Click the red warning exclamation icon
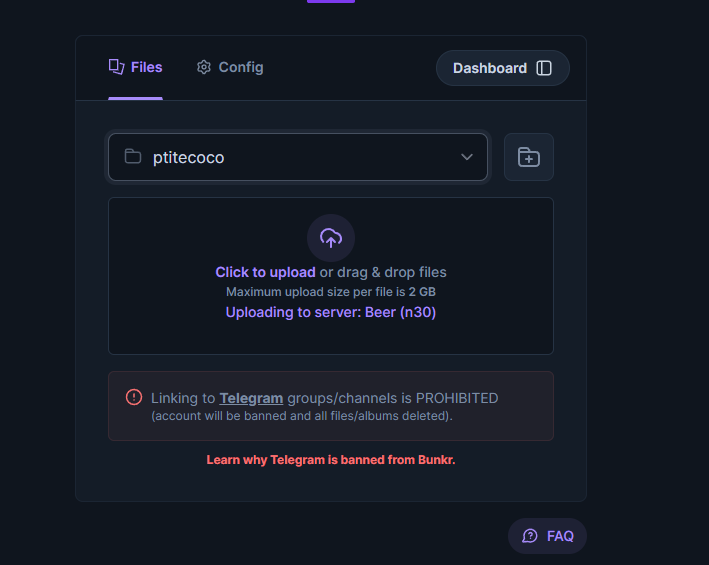This screenshot has width=709, height=565. coord(134,397)
